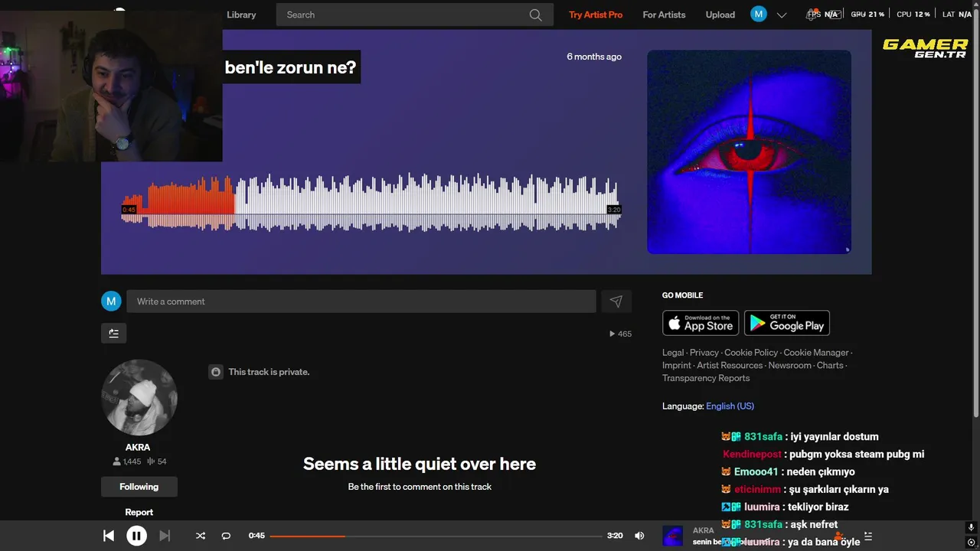Skip to the previous track

109,536
